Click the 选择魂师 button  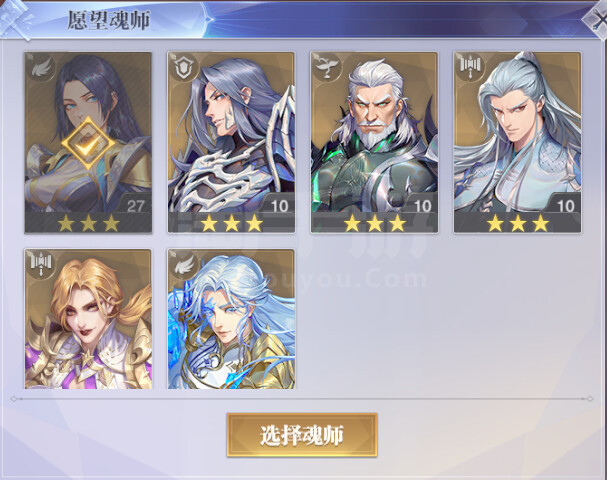point(302,435)
